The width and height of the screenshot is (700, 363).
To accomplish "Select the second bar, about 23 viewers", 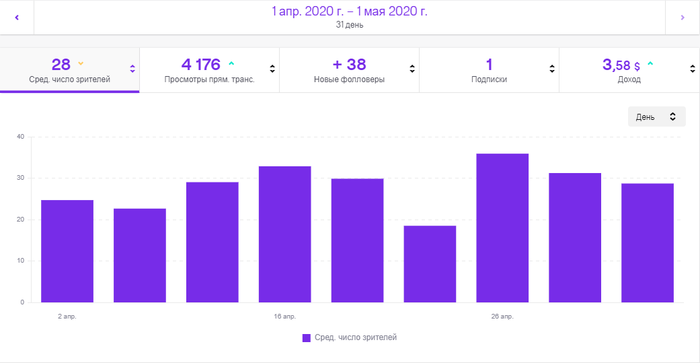I will 140,255.
